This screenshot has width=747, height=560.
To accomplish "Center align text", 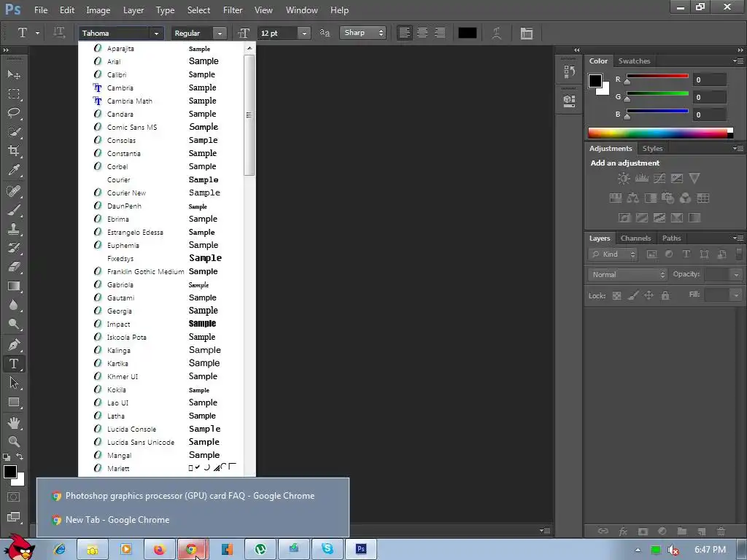I will (422, 33).
